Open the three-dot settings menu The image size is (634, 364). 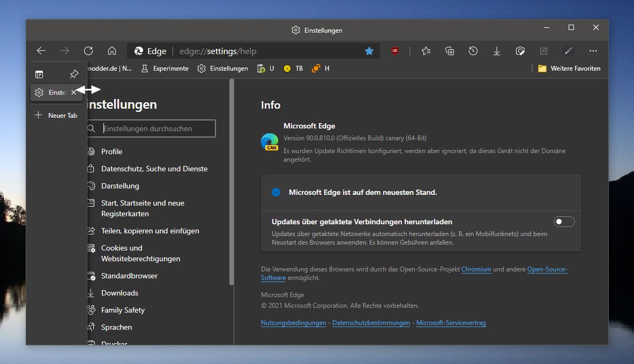pyautogui.click(x=593, y=51)
